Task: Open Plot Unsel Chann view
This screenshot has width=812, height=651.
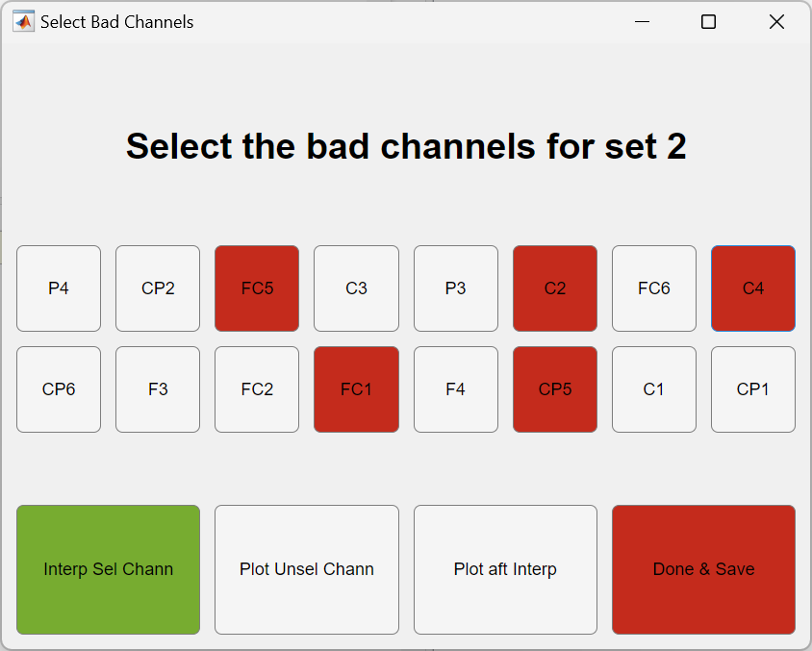Action: [307, 570]
